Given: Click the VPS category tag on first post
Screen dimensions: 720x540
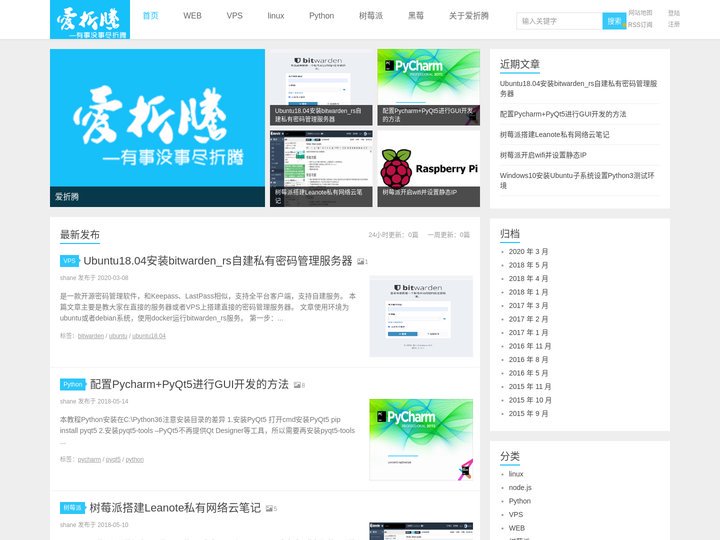Looking at the screenshot, I should coord(69,261).
